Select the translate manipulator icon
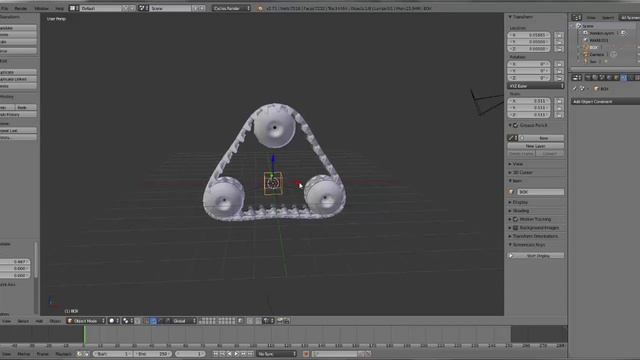640x360 pixels. [x=153, y=321]
